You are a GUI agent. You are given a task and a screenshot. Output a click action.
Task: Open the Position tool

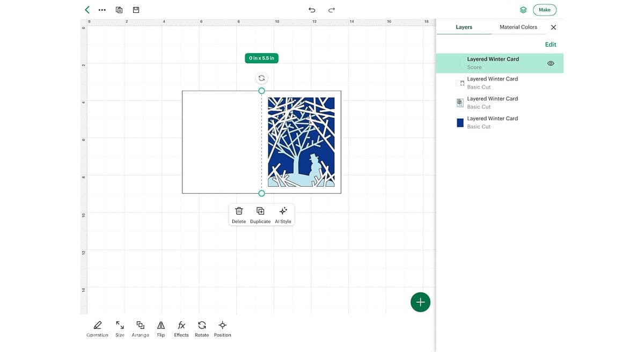(x=222, y=329)
